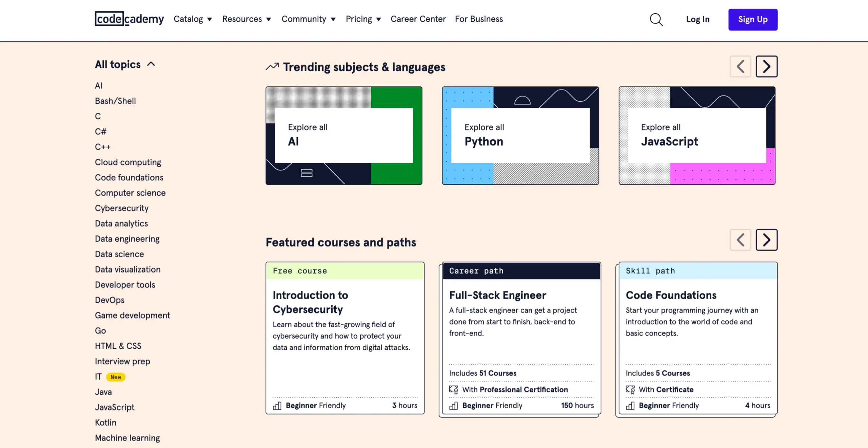This screenshot has height=448, width=868.
Task: Click the certificate icon on Code Foundations card
Action: (630, 390)
